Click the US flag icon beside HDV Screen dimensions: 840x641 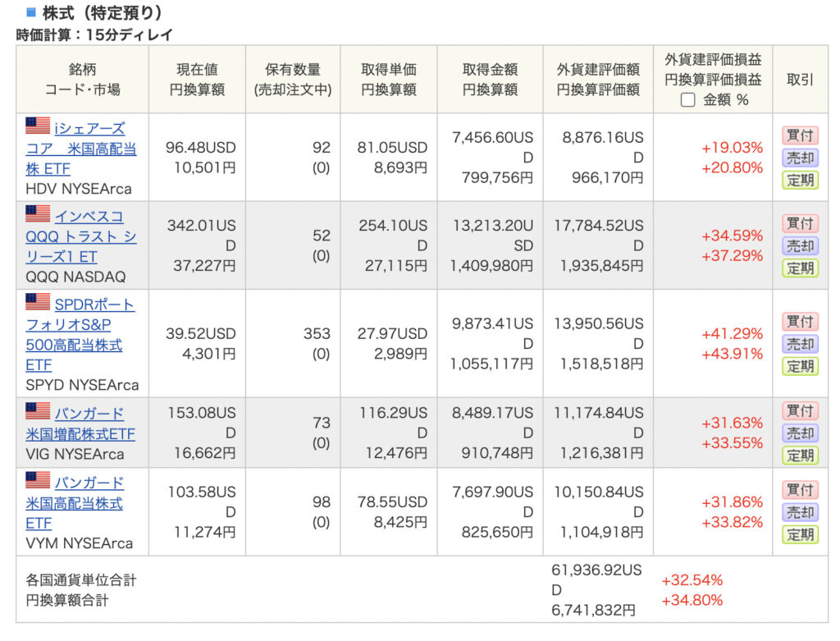38,126
